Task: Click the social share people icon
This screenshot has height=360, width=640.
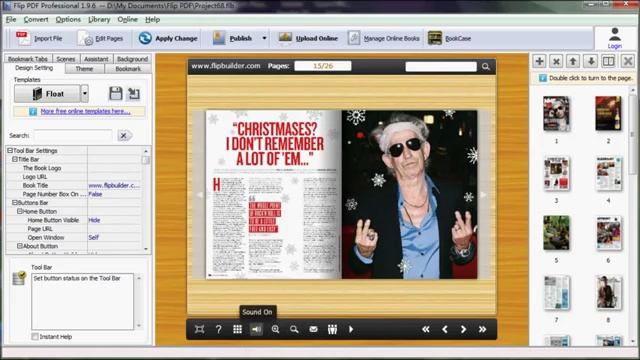Action: point(332,329)
